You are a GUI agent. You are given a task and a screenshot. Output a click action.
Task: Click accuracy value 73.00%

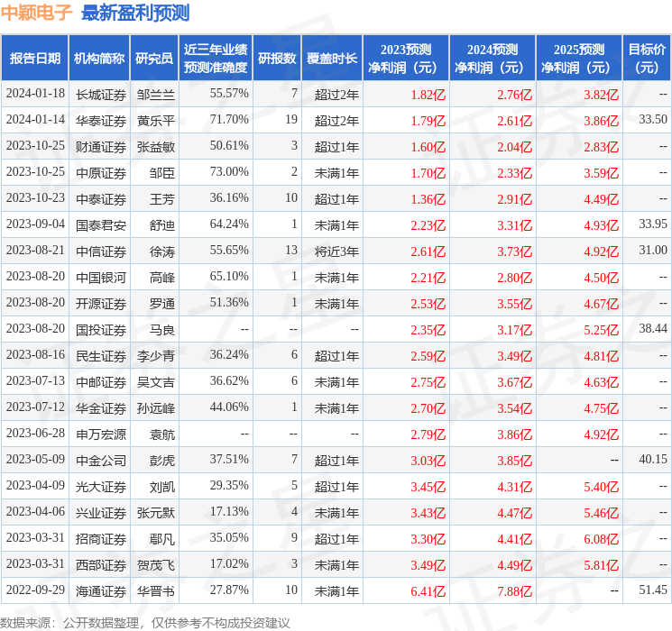[229, 172]
